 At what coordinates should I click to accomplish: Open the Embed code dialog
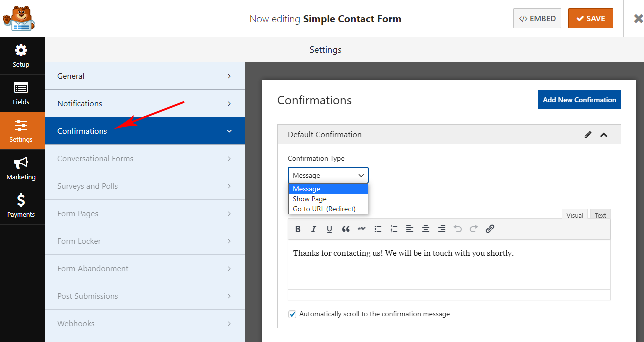537,18
